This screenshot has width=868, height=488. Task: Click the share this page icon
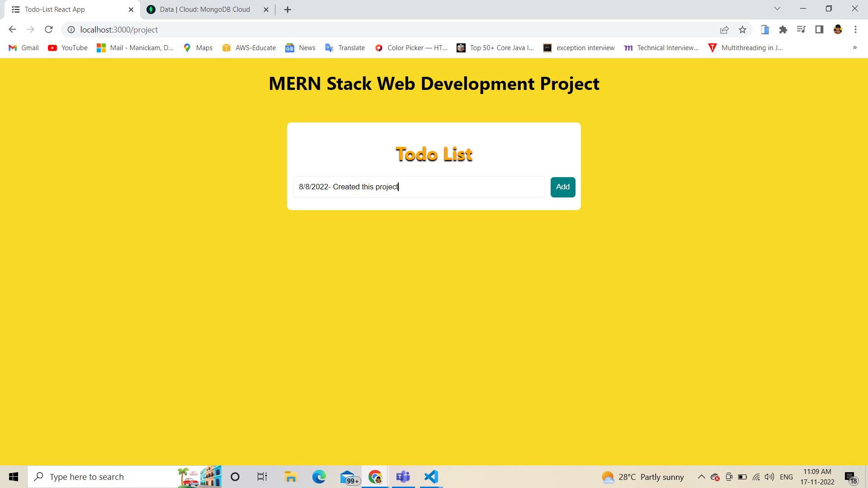[725, 29]
